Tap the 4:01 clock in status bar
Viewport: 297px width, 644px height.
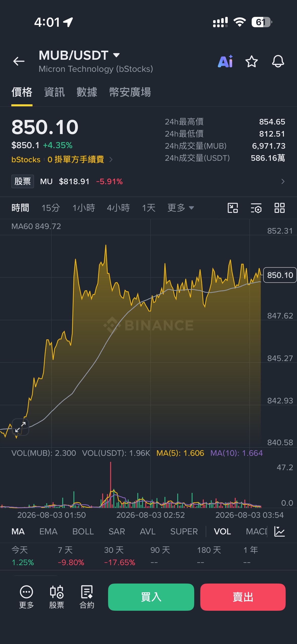pos(47,22)
